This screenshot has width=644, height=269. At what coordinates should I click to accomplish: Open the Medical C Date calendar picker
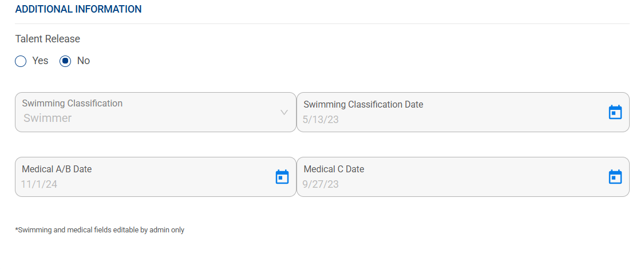615,177
